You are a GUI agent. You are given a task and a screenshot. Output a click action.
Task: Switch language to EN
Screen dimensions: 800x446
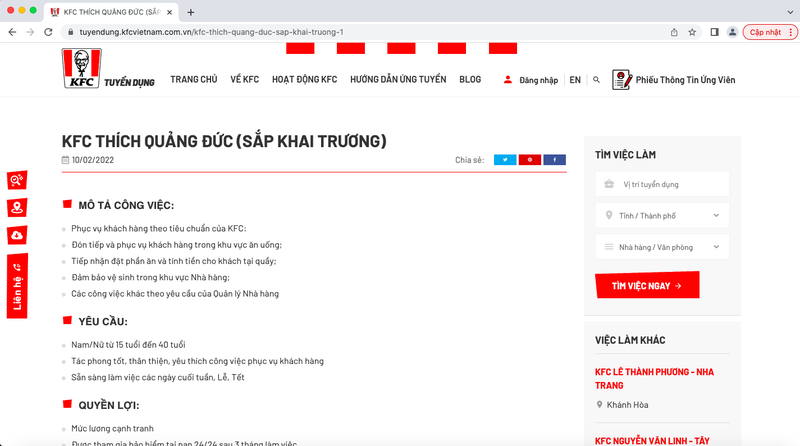575,80
